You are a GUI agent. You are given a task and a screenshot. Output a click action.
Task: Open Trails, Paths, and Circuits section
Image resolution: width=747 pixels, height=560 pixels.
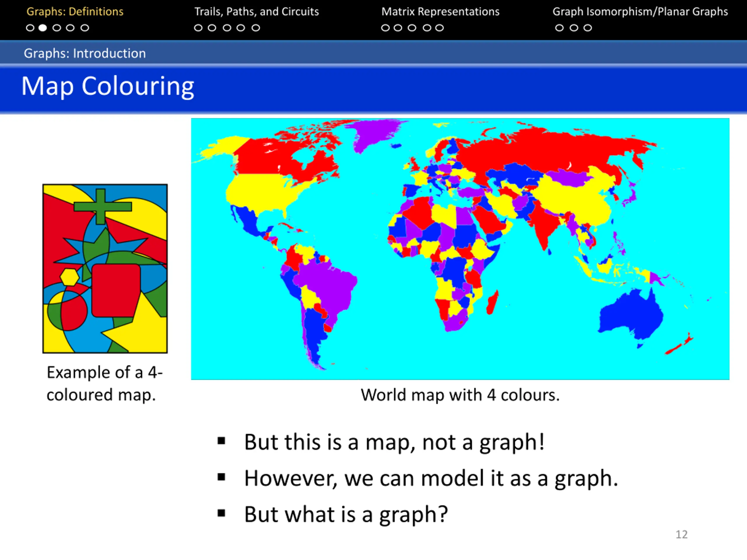click(x=257, y=12)
